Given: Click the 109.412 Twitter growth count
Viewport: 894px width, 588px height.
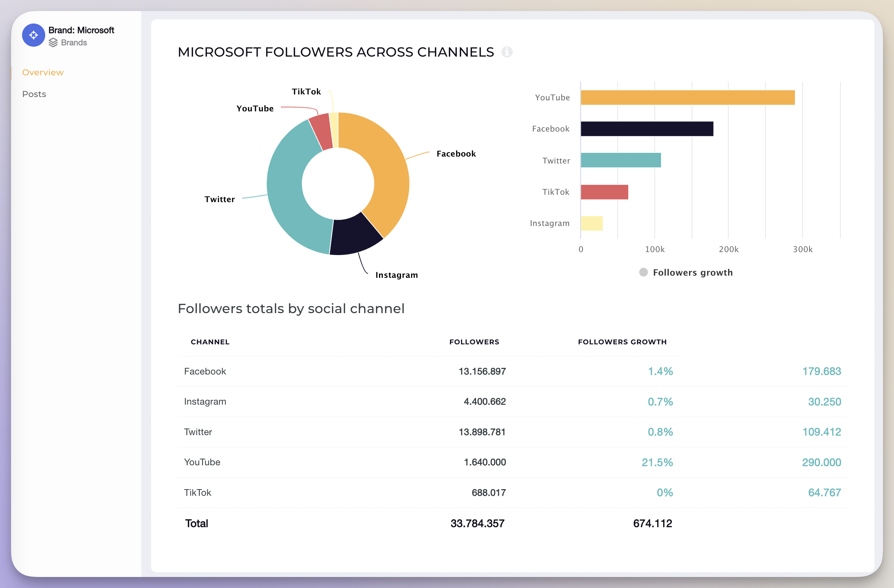Looking at the screenshot, I should pyautogui.click(x=822, y=432).
